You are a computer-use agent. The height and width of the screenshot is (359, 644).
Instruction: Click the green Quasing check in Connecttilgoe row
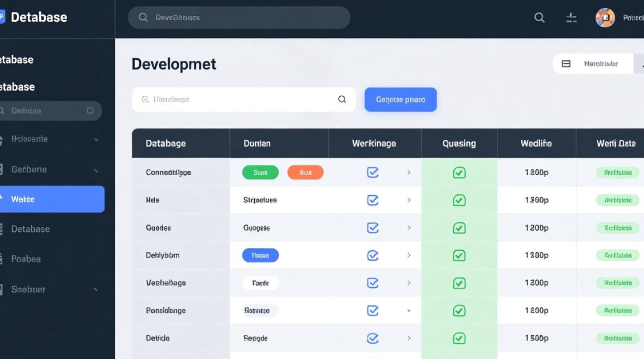pyautogui.click(x=459, y=172)
